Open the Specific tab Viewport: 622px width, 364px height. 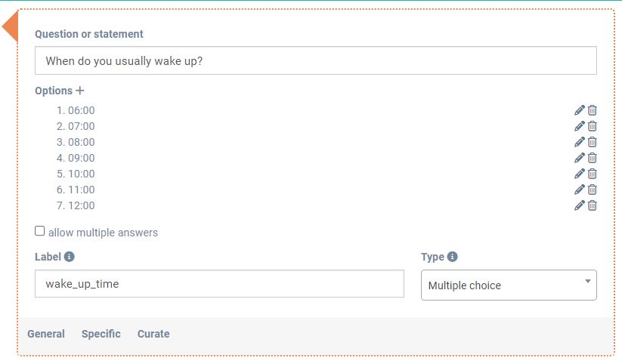click(101, 334)
